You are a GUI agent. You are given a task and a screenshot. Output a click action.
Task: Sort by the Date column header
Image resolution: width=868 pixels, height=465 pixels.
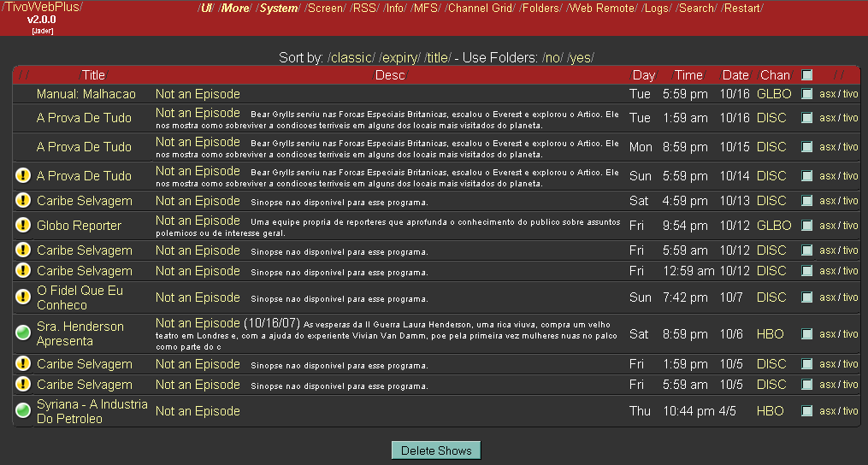click(735, 75)
